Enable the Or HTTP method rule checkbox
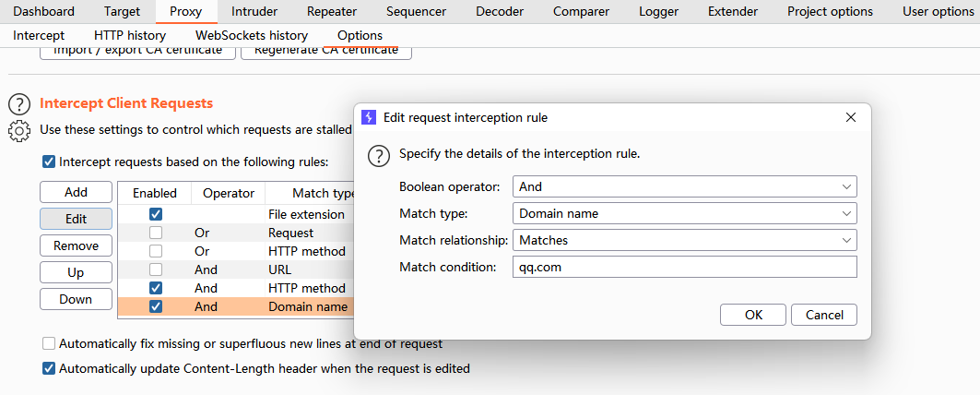Image resolution: width=980 pixels, height=395 pixels. 156,251
